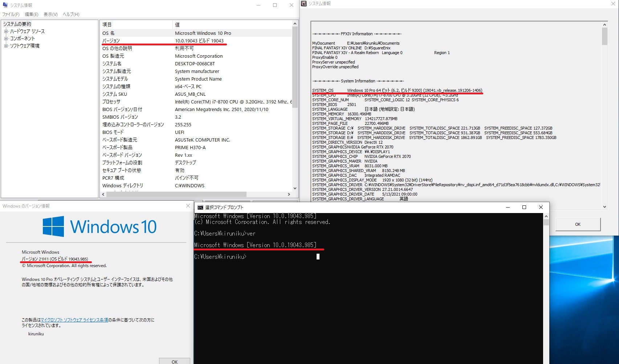Close the Windows のバージョン情報 dialog
This screenshot has height=364, width=619.
[188, 206]
